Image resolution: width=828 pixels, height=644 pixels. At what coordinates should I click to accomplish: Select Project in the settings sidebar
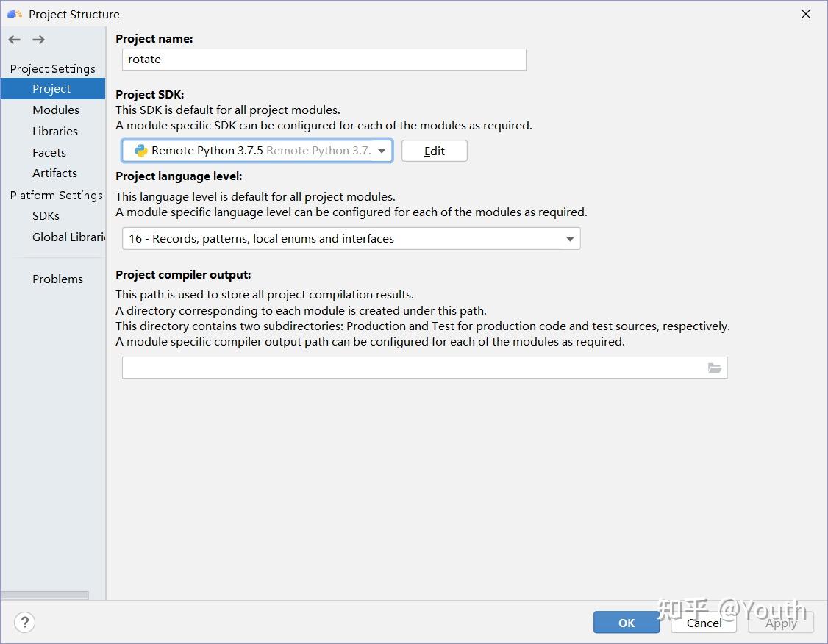(x=51, y=89)
